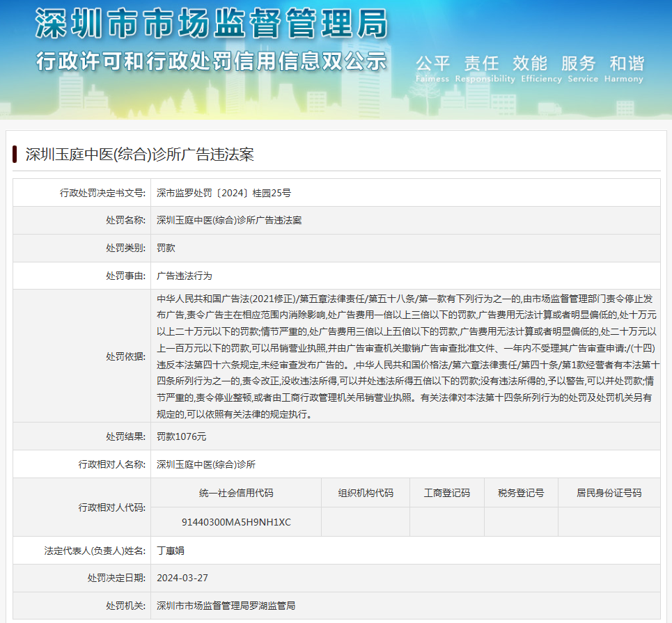This screenshot has width=672, height=623.
Task: Click the 行政相对人代码 label
Action: pyautogui.click(x=112, y=507)
